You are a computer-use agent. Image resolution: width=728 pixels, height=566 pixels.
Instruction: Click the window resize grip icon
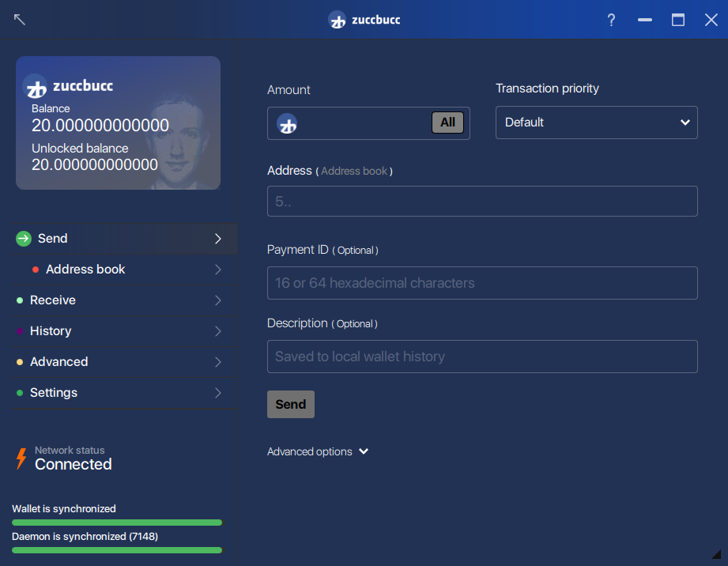pos(716,553)
